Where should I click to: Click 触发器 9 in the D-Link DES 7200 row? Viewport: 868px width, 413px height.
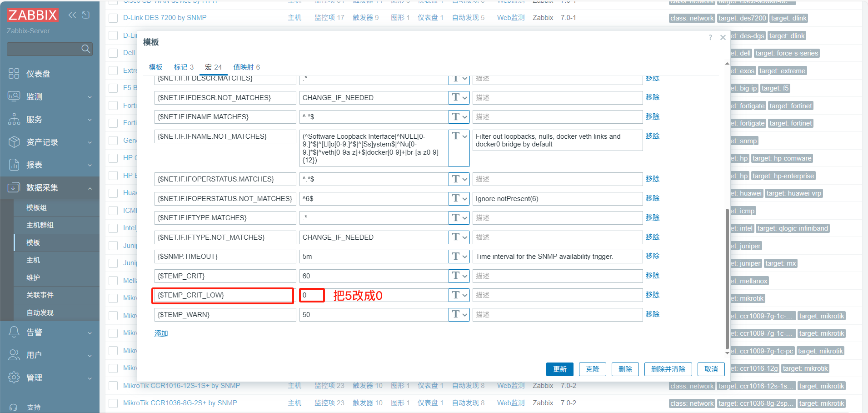click(366, 18)
